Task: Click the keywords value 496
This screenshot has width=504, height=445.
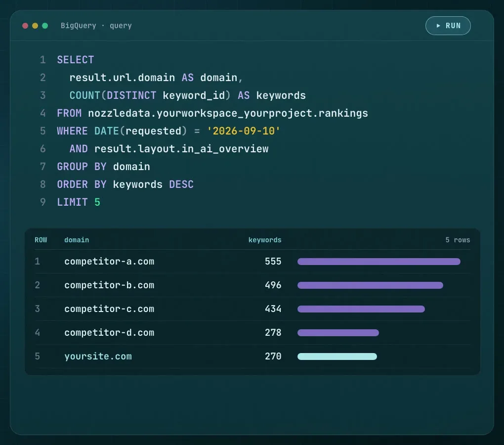Action: (x=273, y=285)
